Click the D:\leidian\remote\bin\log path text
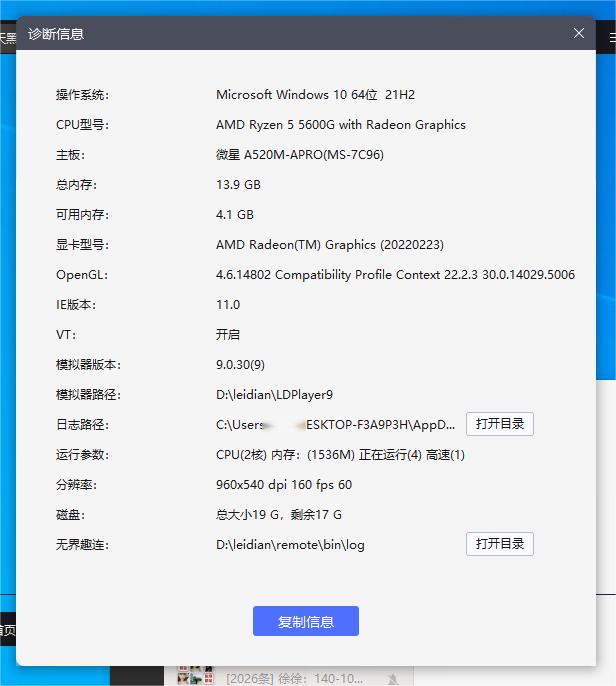616x686 pixels. (x=290, y=545)
